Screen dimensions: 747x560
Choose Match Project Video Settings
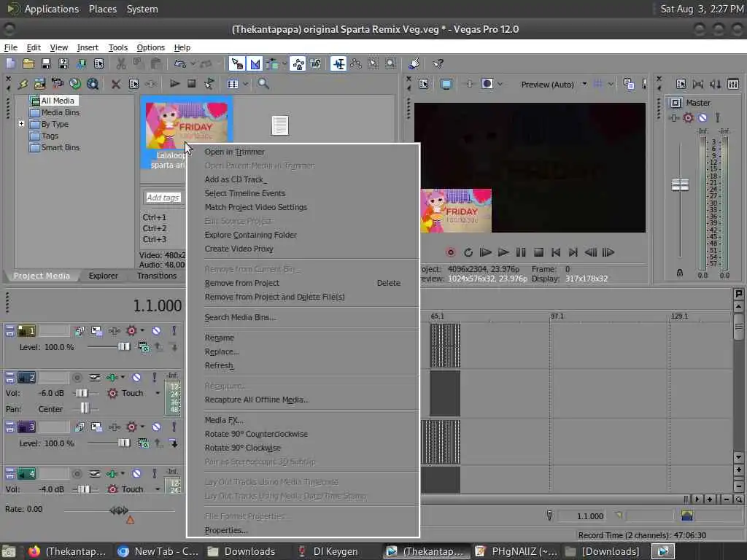256,207
